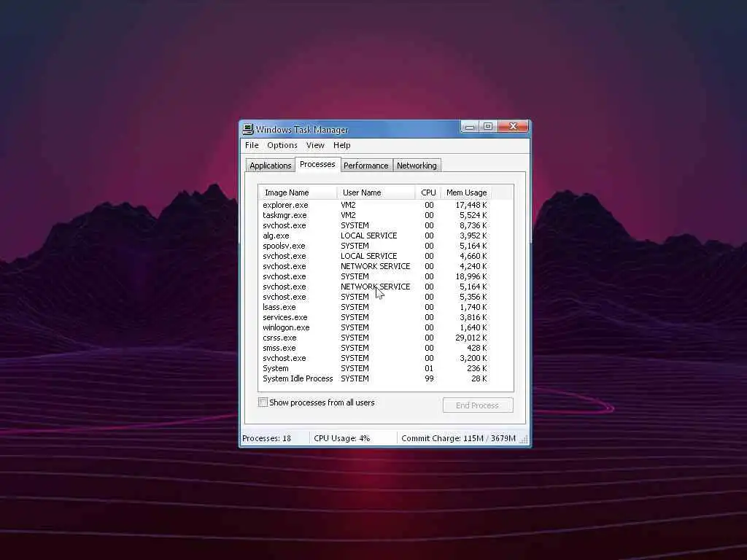Select the alg.exe process row
This screenshot has height=560, width=747.
pyautogui.click(x=375, y=236)
